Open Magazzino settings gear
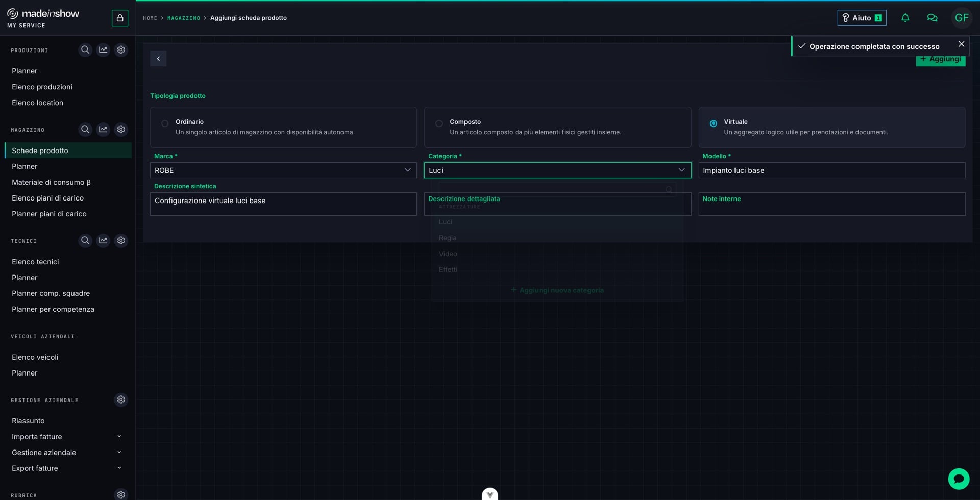Viewport: 980px width, 500px height. pyautogui.click(x=121, y=130)
